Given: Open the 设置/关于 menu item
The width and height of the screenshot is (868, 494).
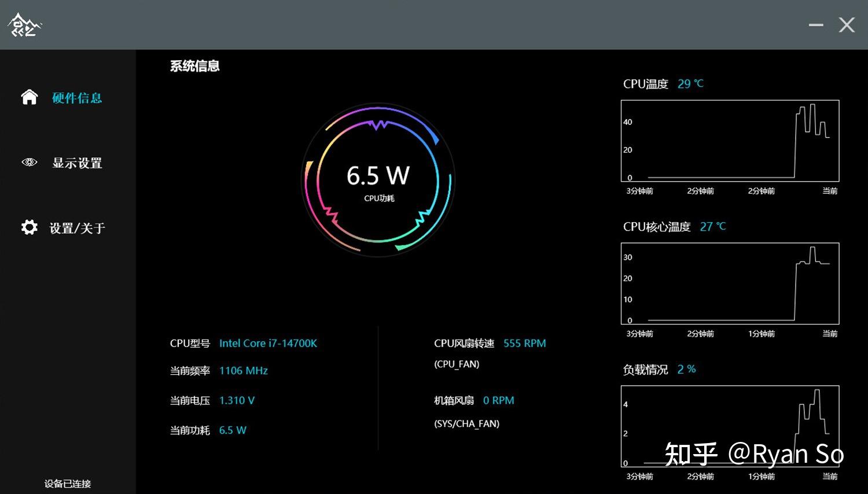Looking at the screenshot, I should pos(78,228).
